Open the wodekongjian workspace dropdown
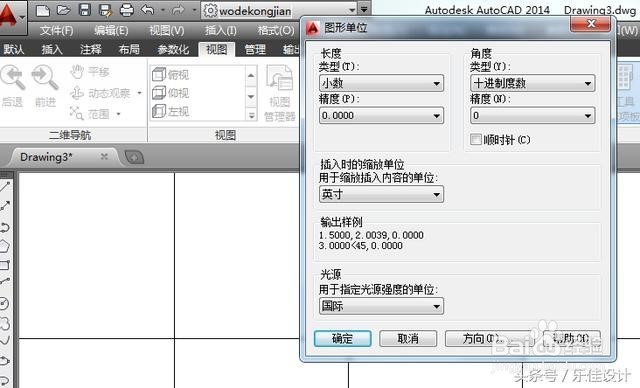The image size is (640, 388). point(280,10)
